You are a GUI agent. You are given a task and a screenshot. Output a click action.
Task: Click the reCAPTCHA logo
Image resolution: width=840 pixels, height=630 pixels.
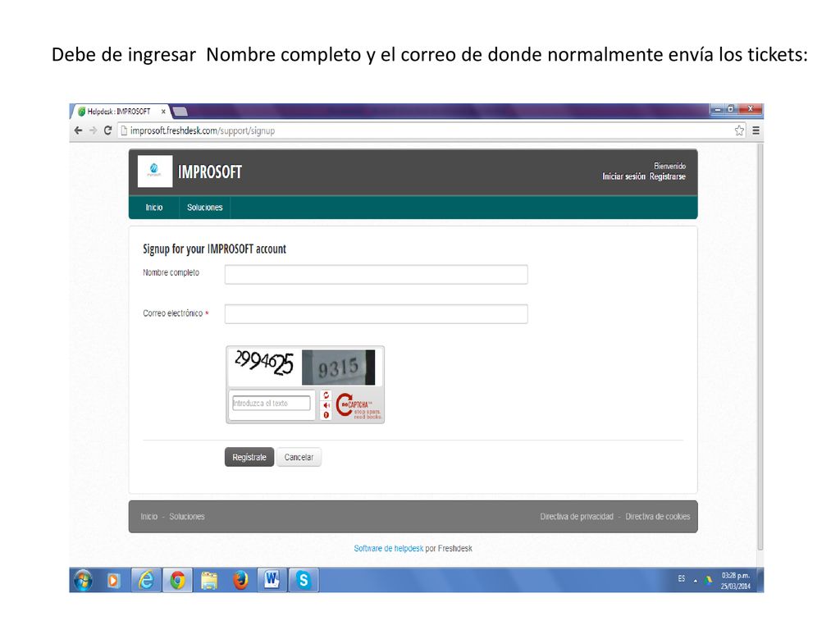coord(358,407)
